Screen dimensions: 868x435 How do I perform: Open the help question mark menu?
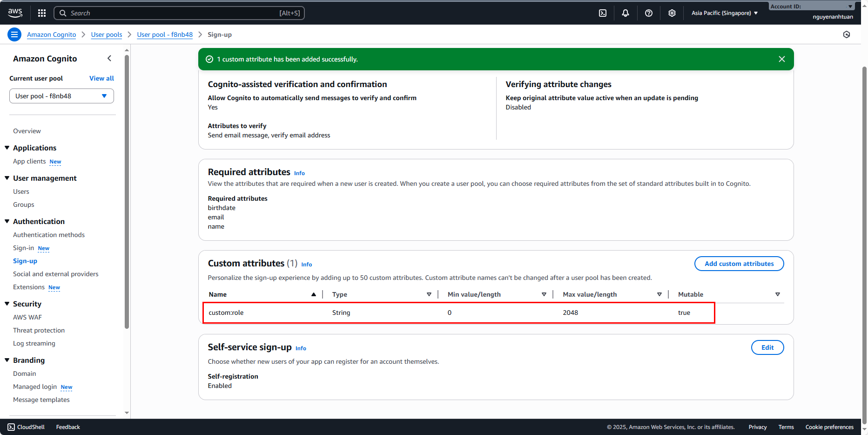point(649,13)
